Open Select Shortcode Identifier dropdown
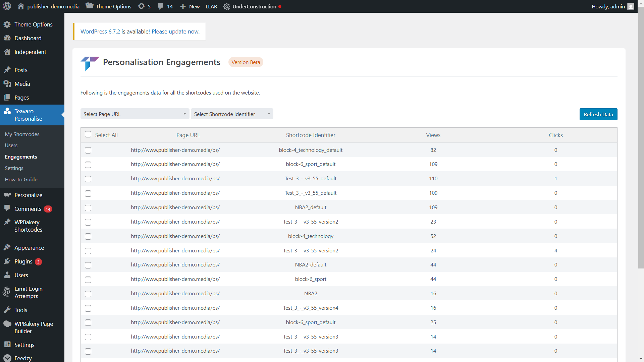Viewport: 644px width, 362px height. click(232, 114)
